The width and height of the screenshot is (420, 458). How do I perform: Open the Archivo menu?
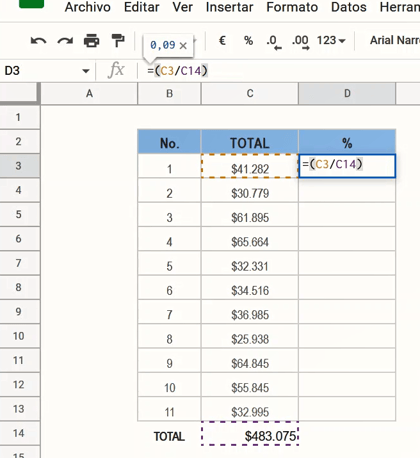pos(88,7)
